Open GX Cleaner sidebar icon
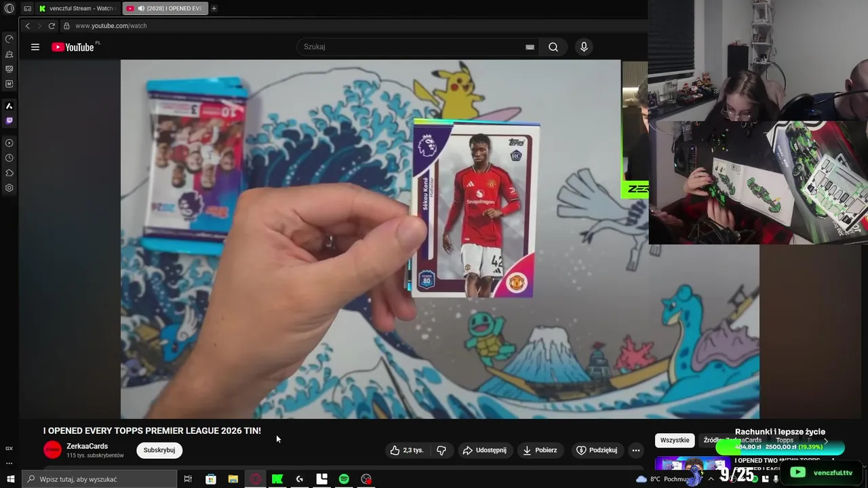Image resolution: width=868 pixels, height=488 pixels. [x=9, y=54]
